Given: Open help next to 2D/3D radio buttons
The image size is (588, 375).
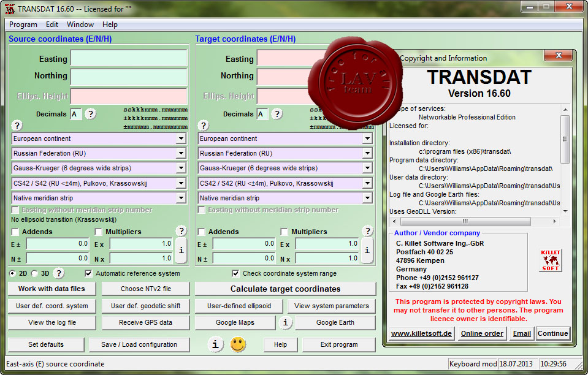Looking at the screenshot, I should point(58,273).
